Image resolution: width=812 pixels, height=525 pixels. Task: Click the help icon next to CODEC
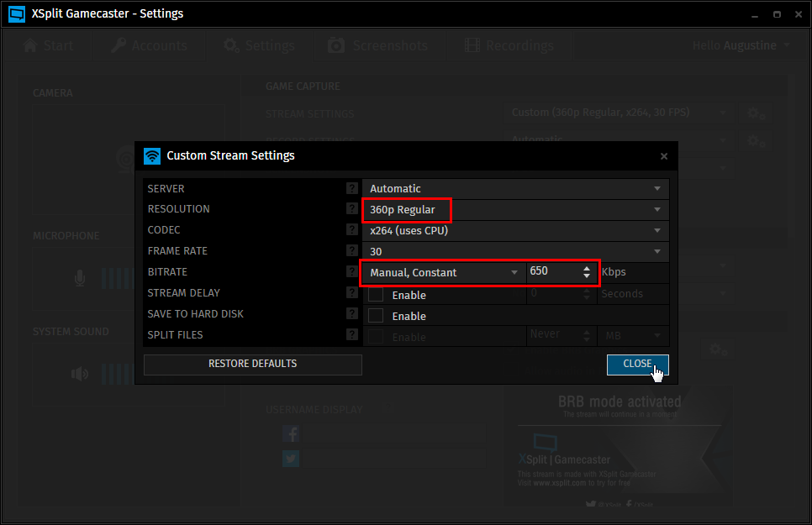[352, 229]
